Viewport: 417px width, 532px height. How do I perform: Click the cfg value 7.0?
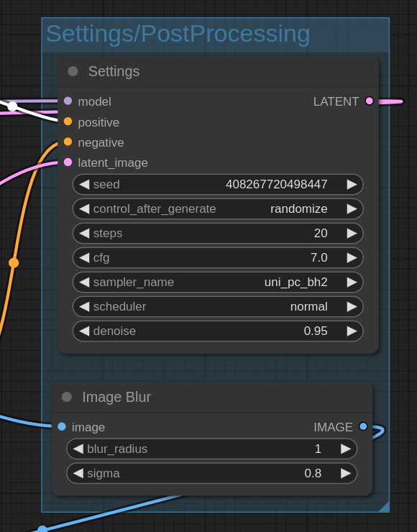(319, 258)
